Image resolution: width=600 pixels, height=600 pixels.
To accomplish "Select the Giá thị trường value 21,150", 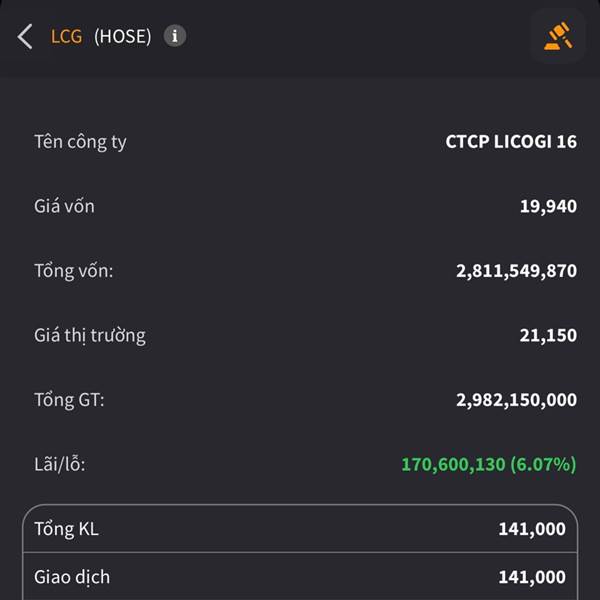I will tap(548, 336).
